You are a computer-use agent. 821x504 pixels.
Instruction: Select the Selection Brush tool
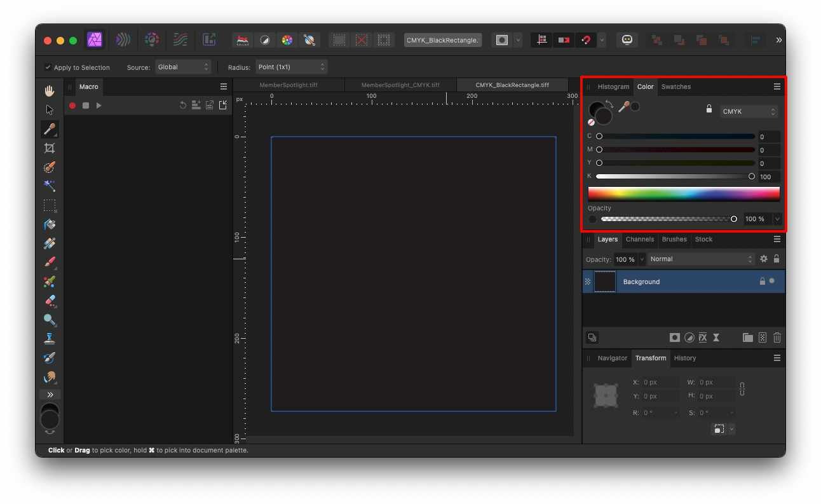(50, 167)
